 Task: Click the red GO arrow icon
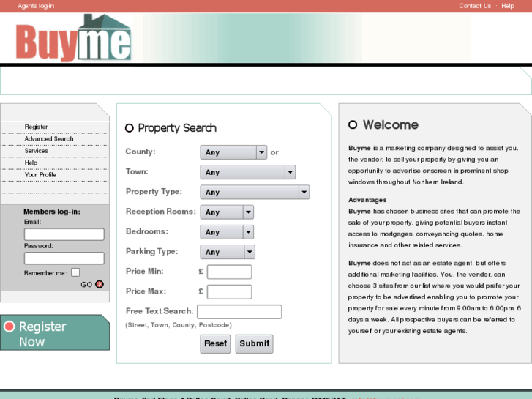[x=100, y=284]
